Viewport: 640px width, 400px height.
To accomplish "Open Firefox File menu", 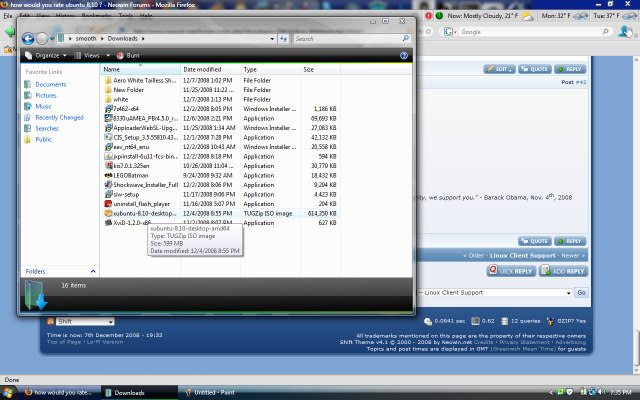I will pyautogui.click(x=8, y=16).
